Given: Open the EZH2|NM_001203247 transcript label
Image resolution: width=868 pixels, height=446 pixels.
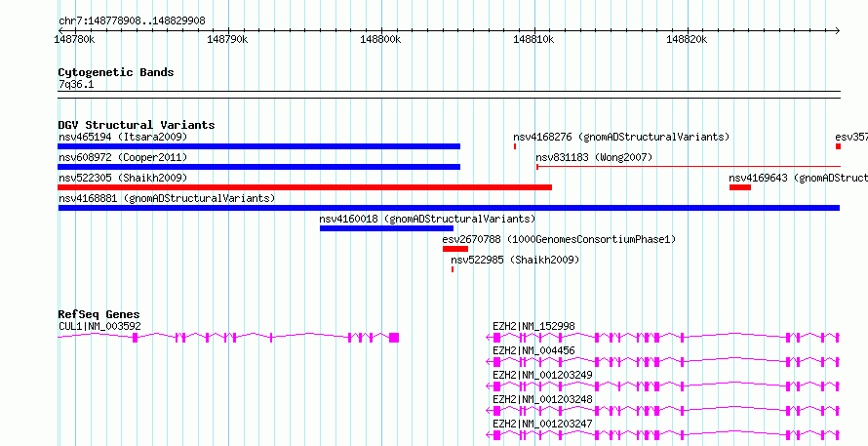Looking at the screenshot, I should pyautogui.click(x=542, y=424).
